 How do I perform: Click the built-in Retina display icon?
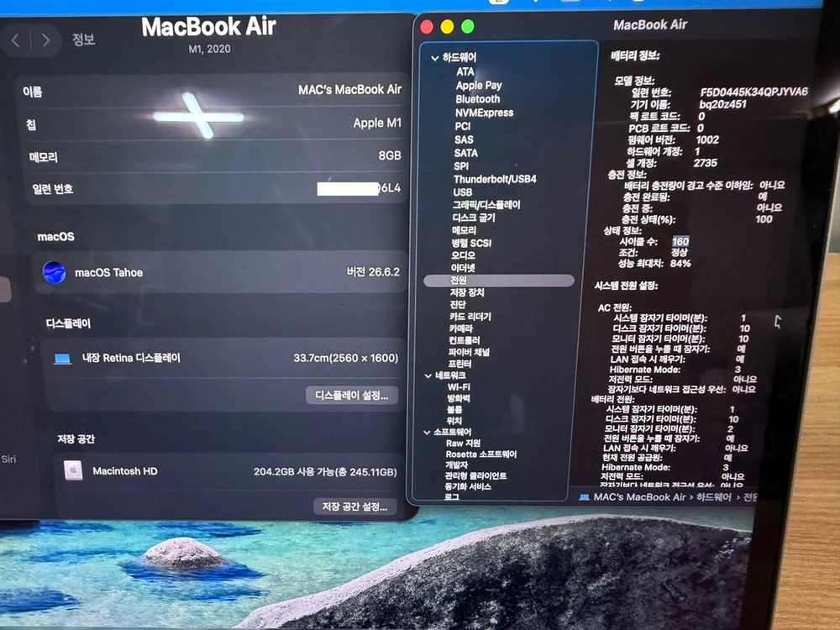coord(63,359)
